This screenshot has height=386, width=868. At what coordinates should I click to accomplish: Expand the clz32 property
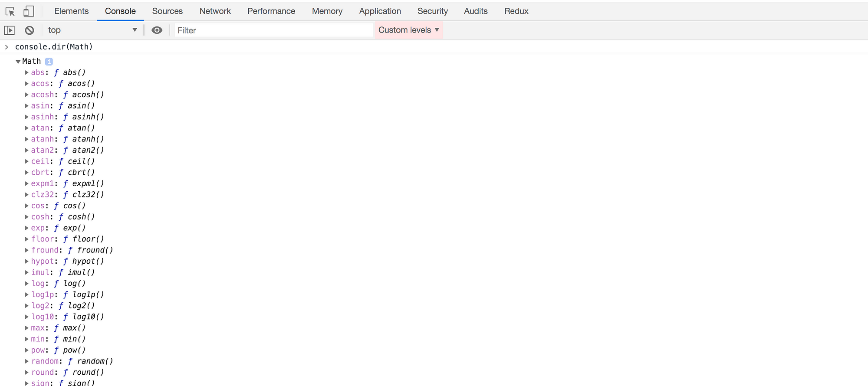point(26,195)
